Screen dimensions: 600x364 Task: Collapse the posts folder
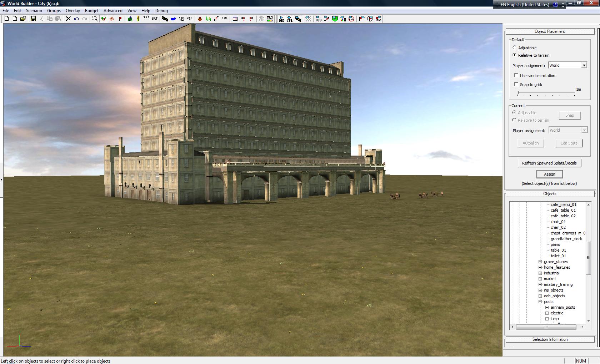[x=540, y=302]
